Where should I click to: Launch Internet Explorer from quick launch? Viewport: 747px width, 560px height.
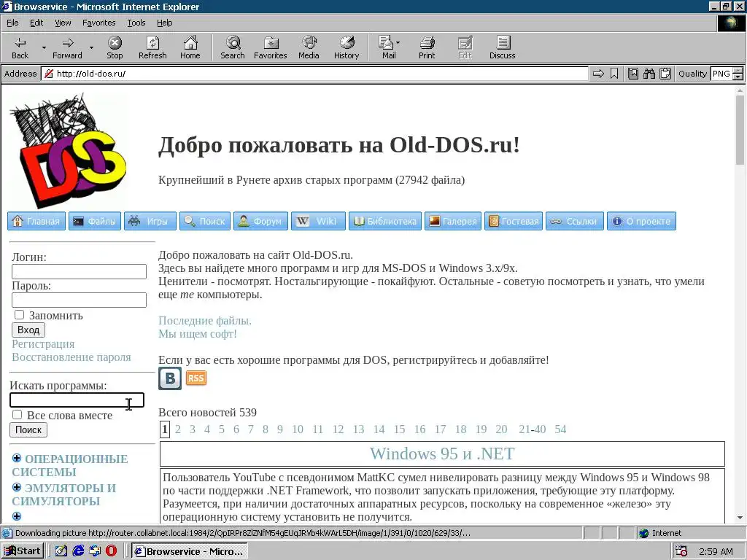click(78, 551)
